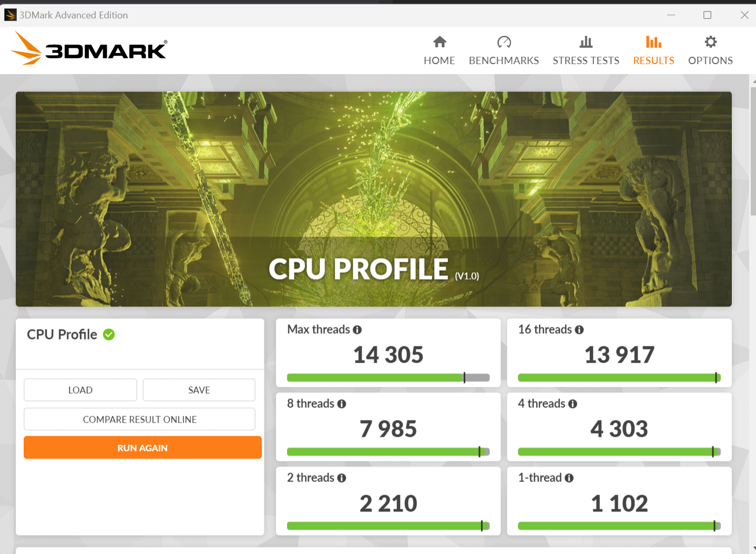Click the 3DMark title bar app icon
756x554 pixels.
[10, 15]
